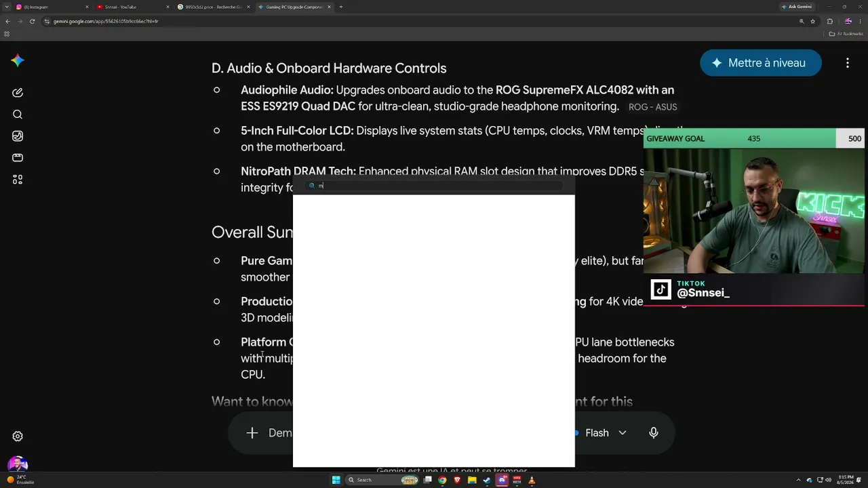Focus the search field atop the white popup
This screenshot has height=488, width=868.
coord(434,186)
